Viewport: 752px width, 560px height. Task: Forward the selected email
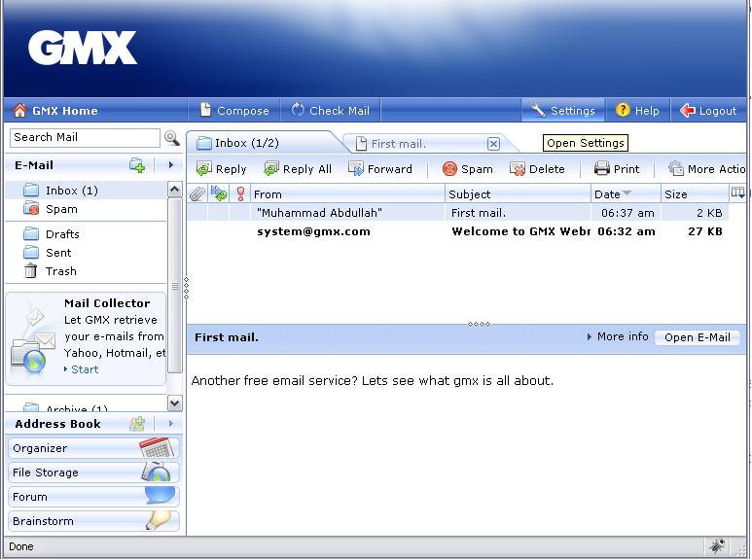pyautogui.click(x=380, y=169)
